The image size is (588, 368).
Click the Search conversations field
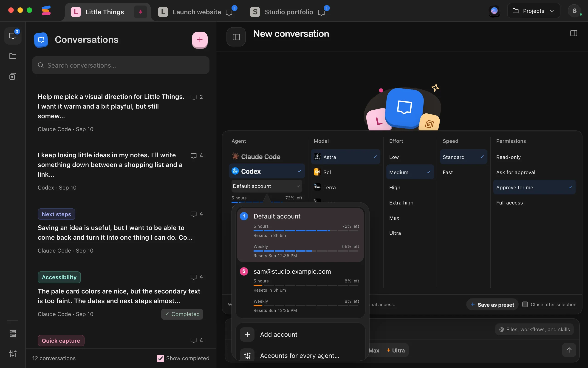tap(121, 65)
